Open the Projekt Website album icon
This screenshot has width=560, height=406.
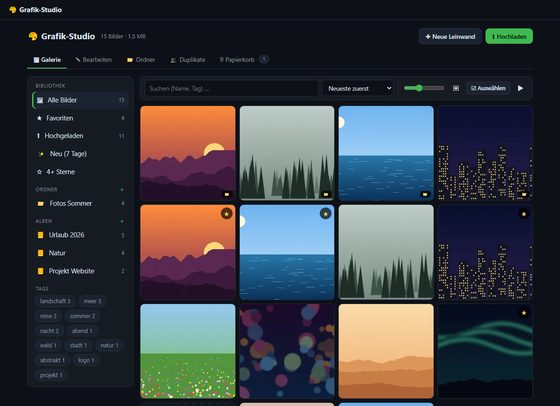pos(40,271)
